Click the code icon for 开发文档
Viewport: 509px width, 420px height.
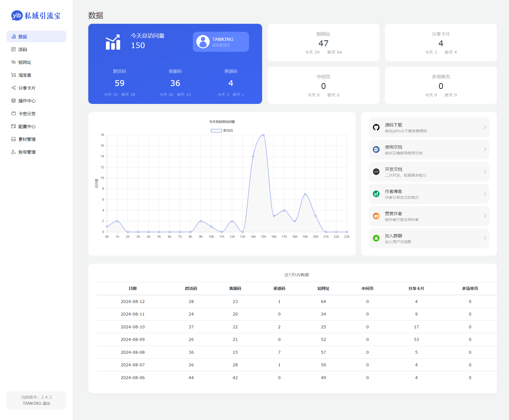coord(376,172)
